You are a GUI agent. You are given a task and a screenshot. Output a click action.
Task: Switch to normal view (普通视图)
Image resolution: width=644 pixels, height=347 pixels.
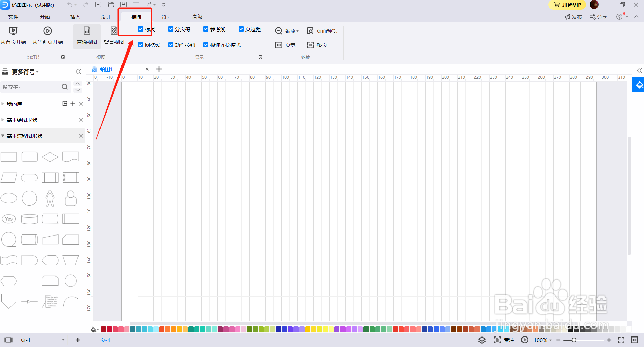click(x=87, y=36)
